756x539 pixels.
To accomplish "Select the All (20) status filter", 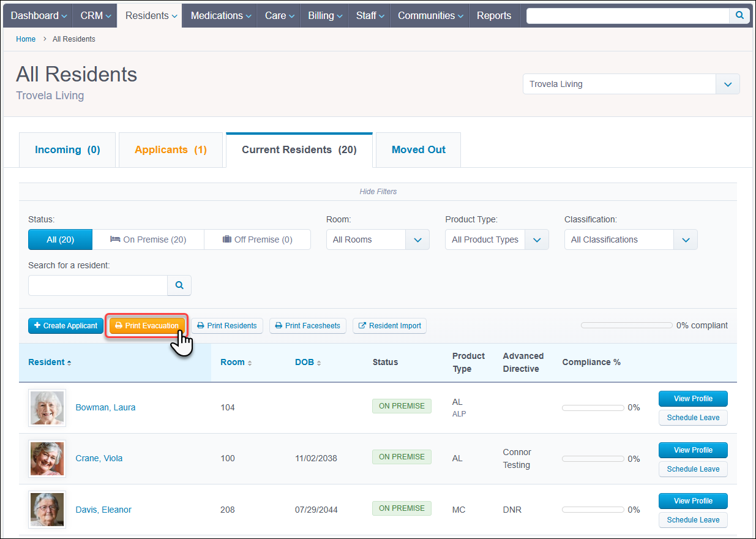I will (x=60, y=239).
